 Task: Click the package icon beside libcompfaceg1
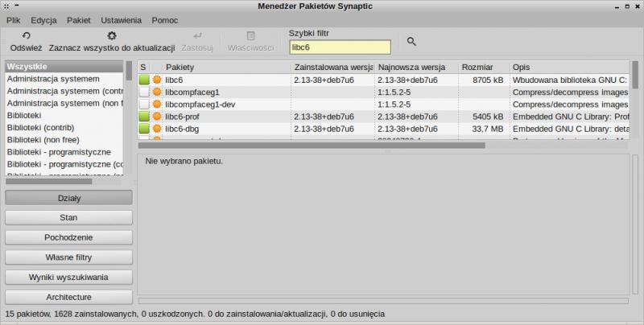click(x=157, y=93)
